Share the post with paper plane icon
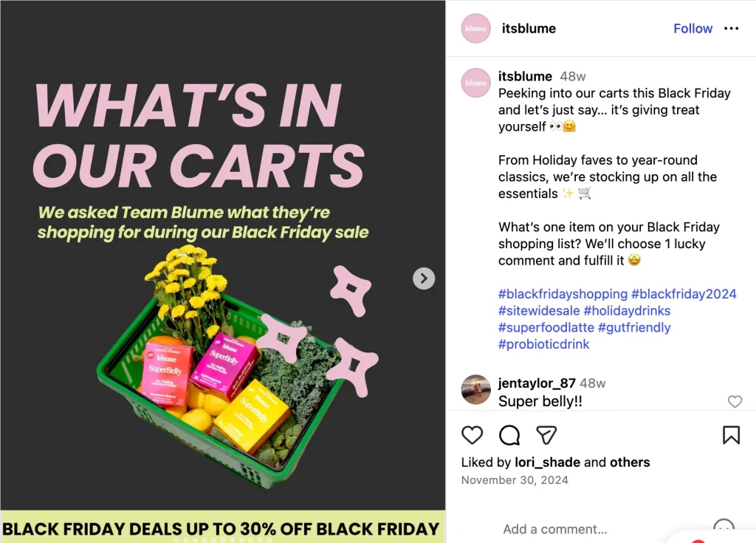 [x=546, y=435]
